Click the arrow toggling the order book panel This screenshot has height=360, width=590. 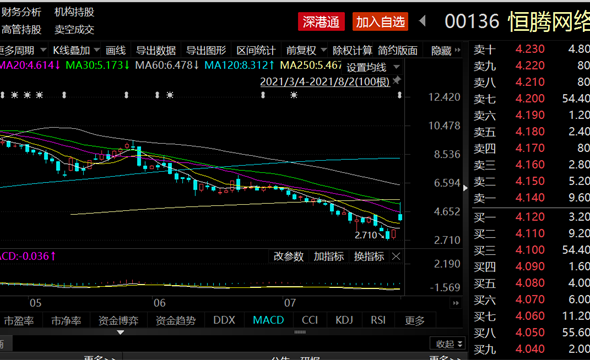[465, 188]
